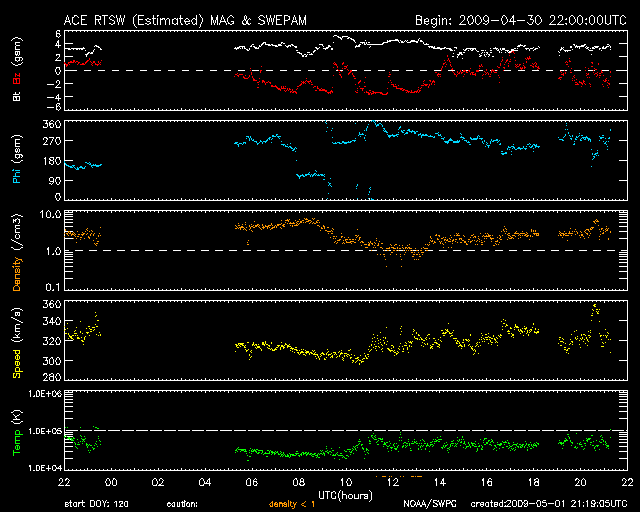Click the orange 'density < 1' legend text
The width and height of the screenshot is (640, 512).
292,504
